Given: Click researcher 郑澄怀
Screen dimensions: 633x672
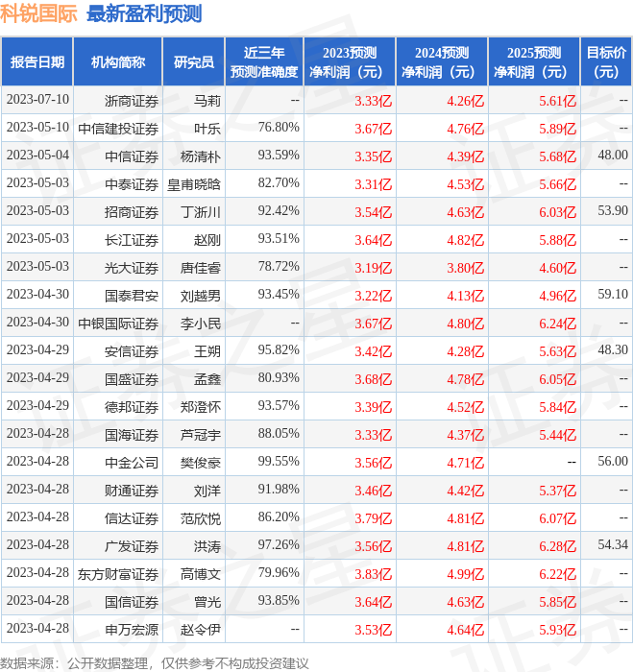Looking at the screenshot, I should click(x=201, y=408).
